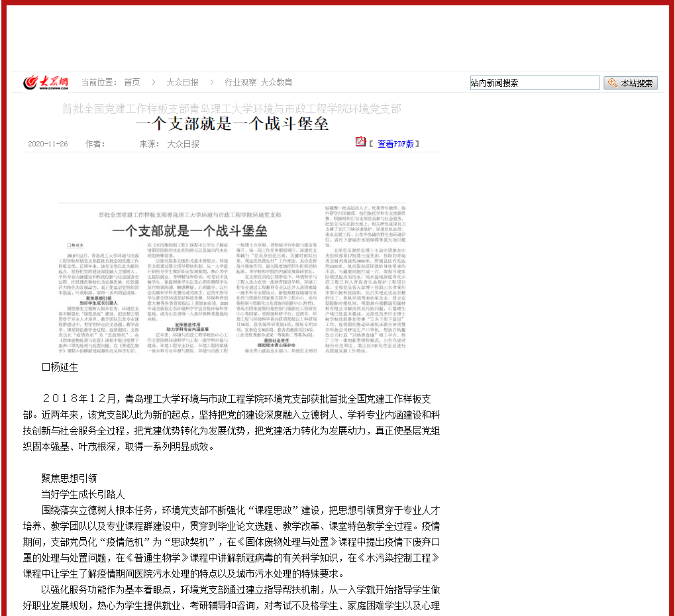Click the headline 一个支部就是一个战斗堡垒
Viewport: 675px width, 616px height.
pos(232,124)
